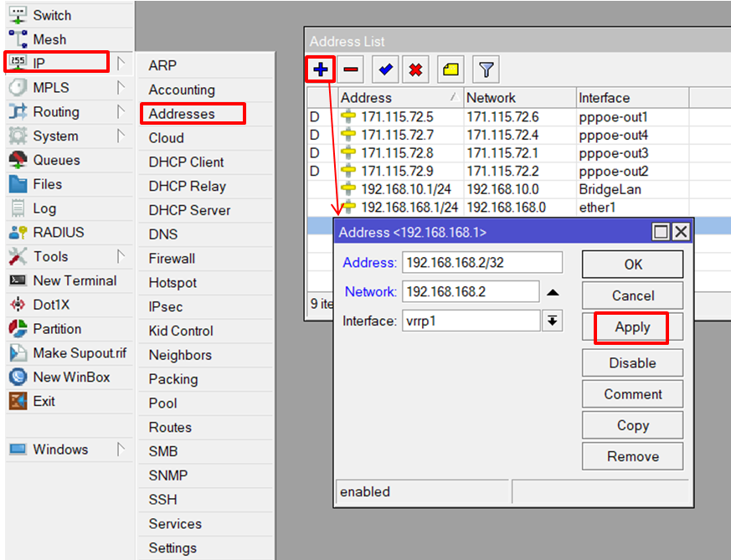Select Addresses in the IP submenu
Viewport: 731px width, 560px height.
click(182, 114)
